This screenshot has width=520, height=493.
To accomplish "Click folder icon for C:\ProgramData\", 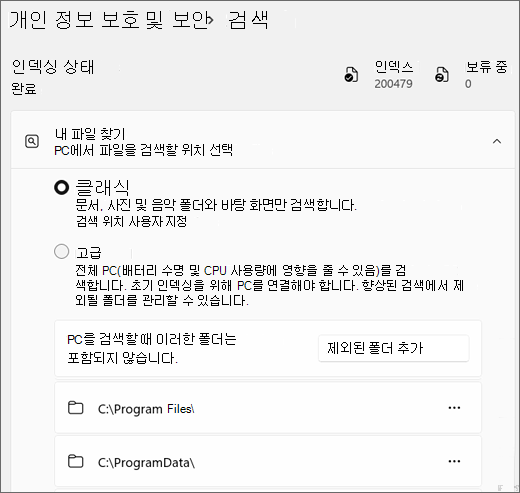I will click(76, 461).
